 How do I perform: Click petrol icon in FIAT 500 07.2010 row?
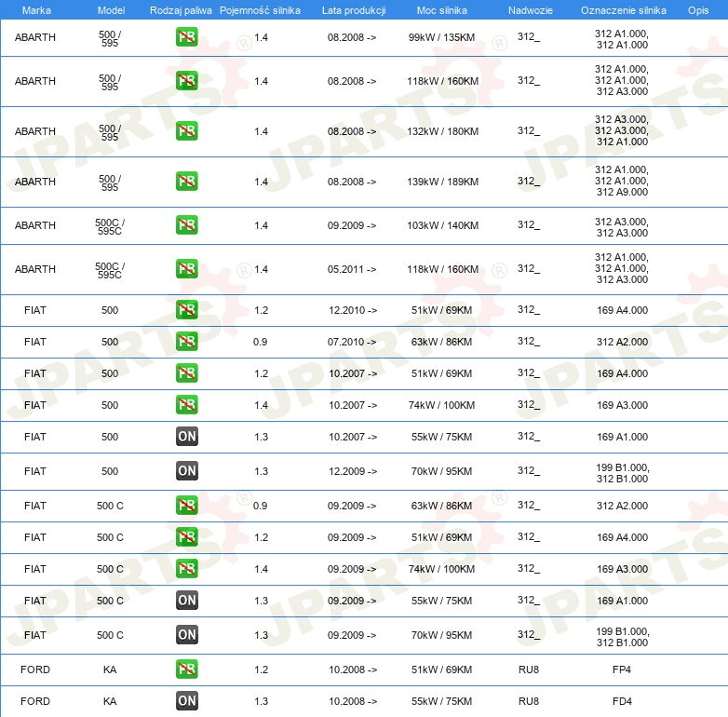click(x=187, y=342)
